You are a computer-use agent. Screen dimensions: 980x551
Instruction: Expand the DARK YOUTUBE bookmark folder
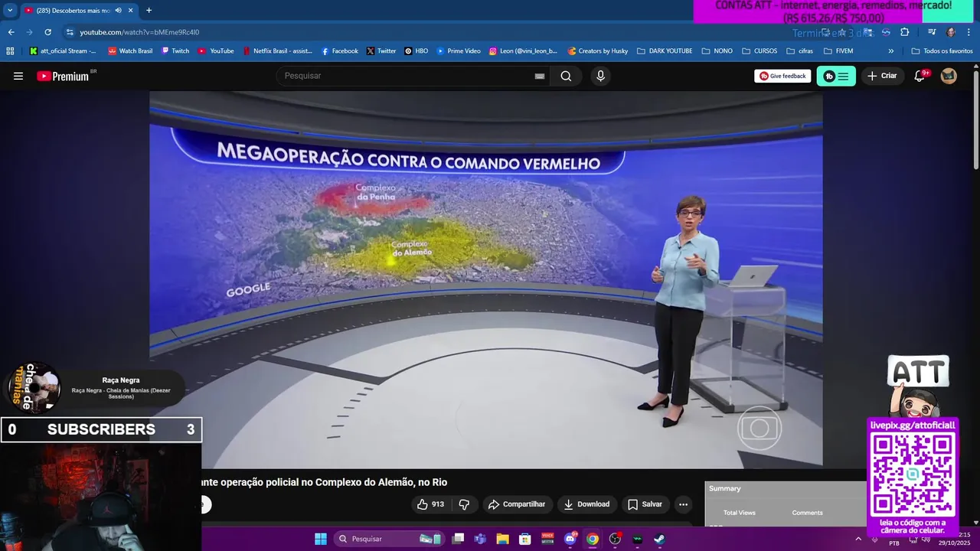pos(664,51)
